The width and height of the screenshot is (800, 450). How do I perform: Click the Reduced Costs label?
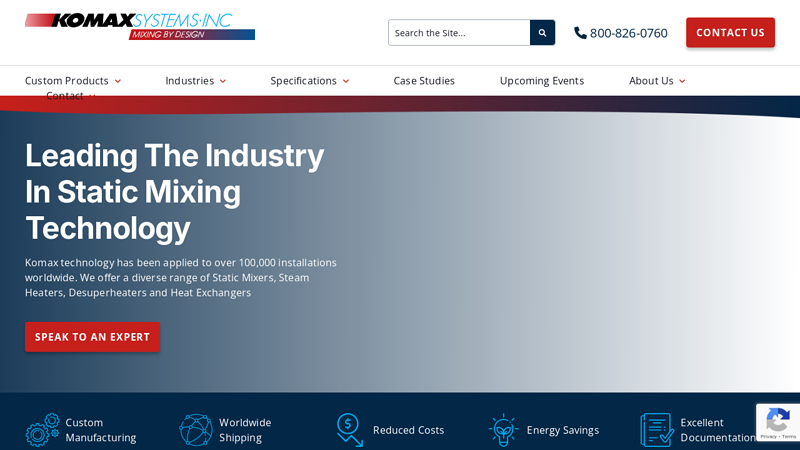pyautogui.click(x=408, y=430)
